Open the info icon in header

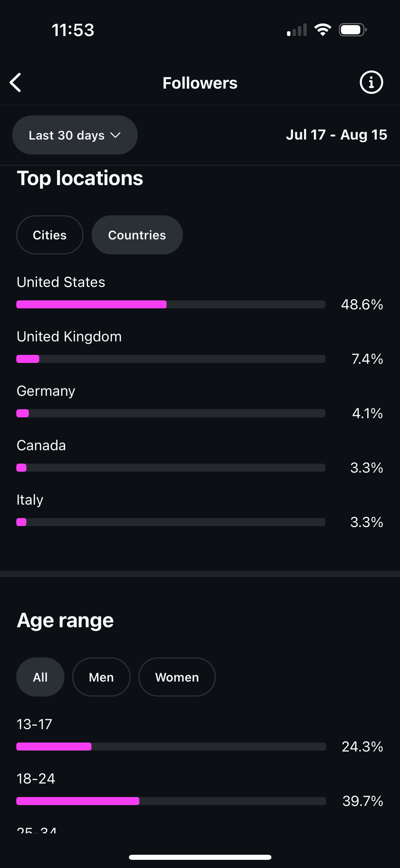point(371,83)
